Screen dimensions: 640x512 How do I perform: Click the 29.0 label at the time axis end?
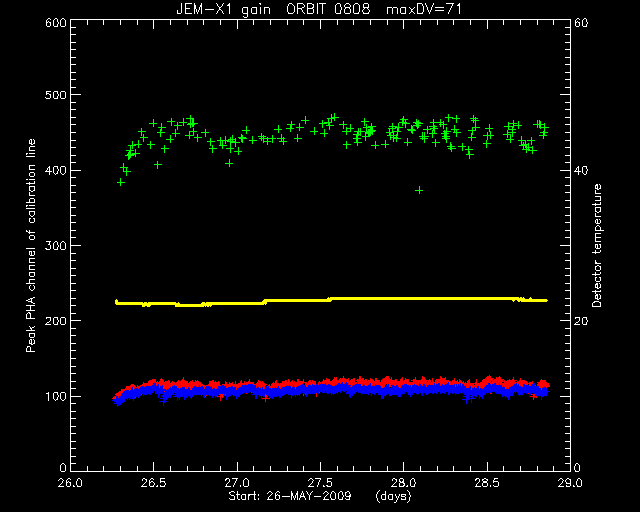click(x=570, y=483)
